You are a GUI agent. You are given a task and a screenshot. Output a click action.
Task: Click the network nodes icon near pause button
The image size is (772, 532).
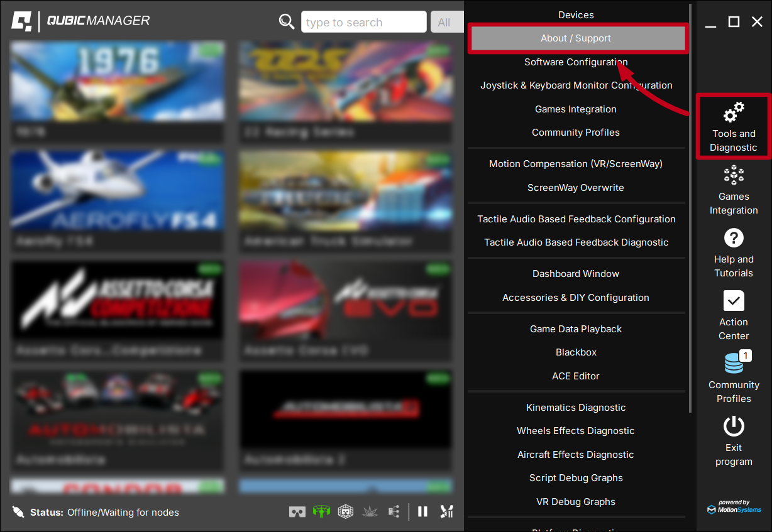click(x=394, y=511)
